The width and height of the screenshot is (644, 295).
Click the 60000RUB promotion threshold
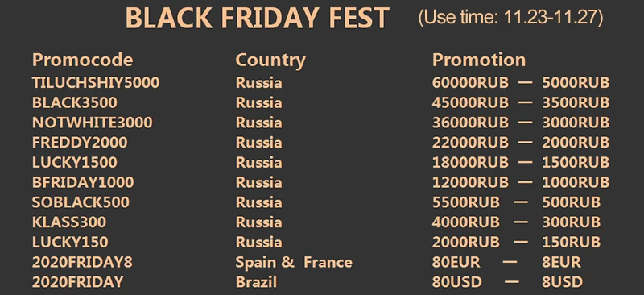pos(470,83)
